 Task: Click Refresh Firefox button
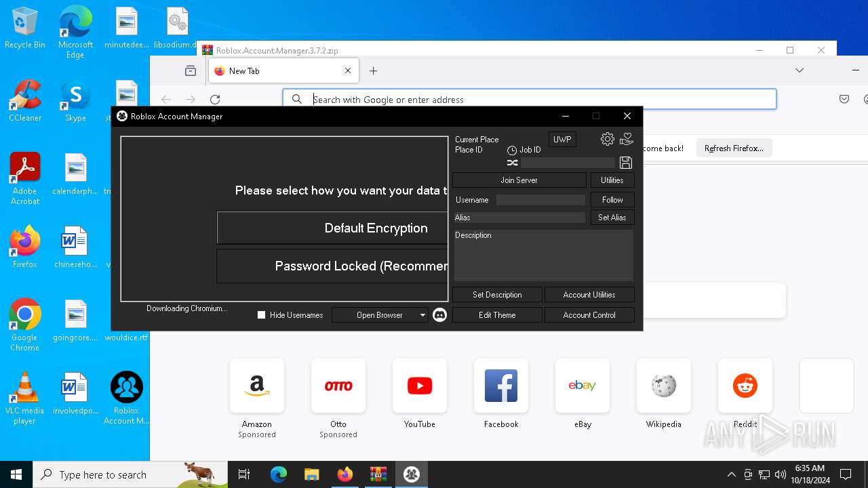click(x=734, y=148)
